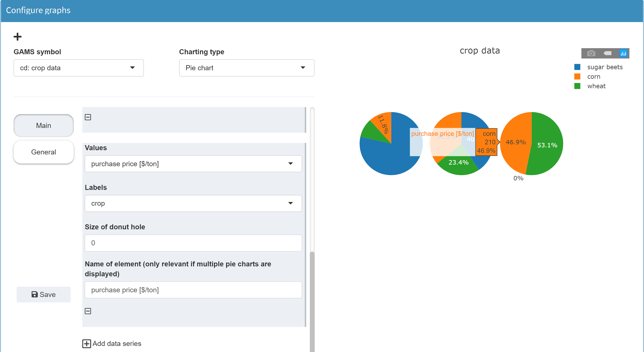This screenshot has height=352, width=644.
Task: Click the Name of element input field
Action: (193, 290)
